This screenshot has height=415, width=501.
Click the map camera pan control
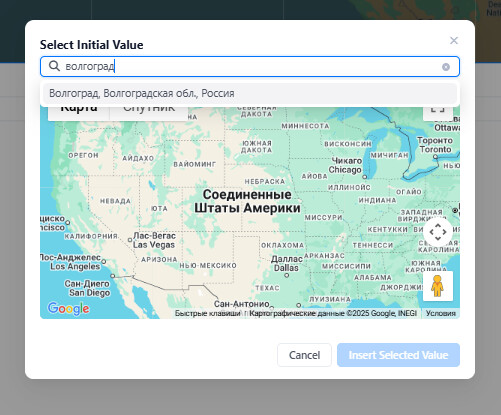(438, 232)
